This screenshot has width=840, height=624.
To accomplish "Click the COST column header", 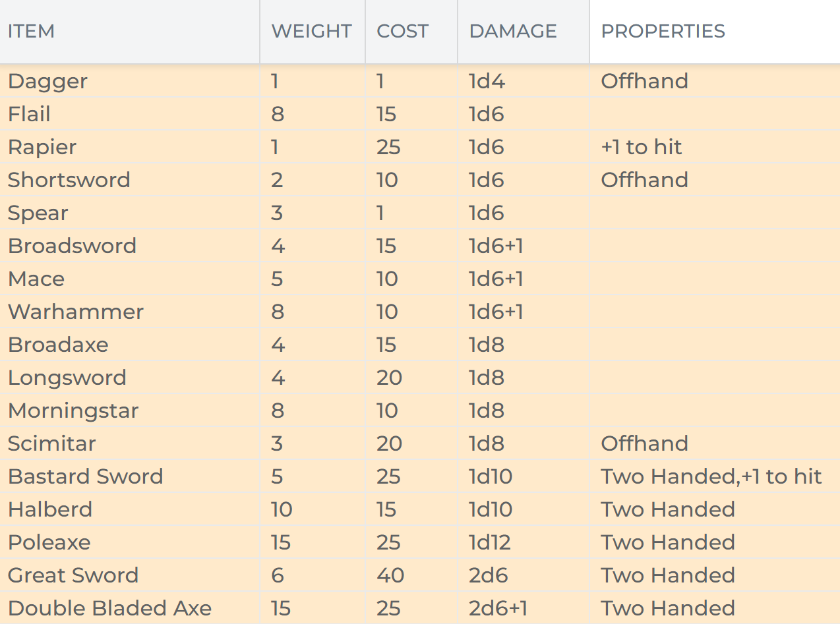I will tap(402, 31).
